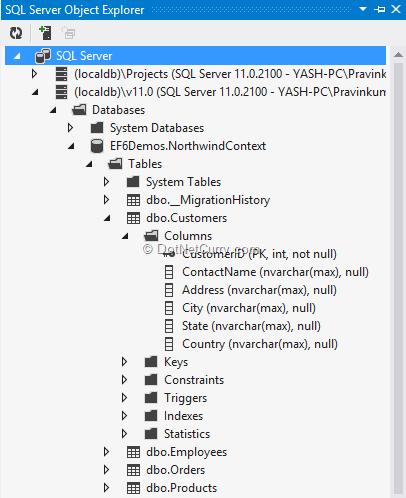Expand the Keys folder
The image size is (406, 498).
[x=124, y=362]
